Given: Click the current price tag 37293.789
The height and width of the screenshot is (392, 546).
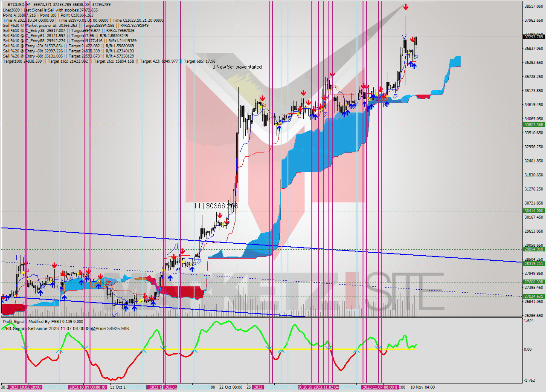Looking at the screenshot, I should pyautogui.click(x=533, y=37).
